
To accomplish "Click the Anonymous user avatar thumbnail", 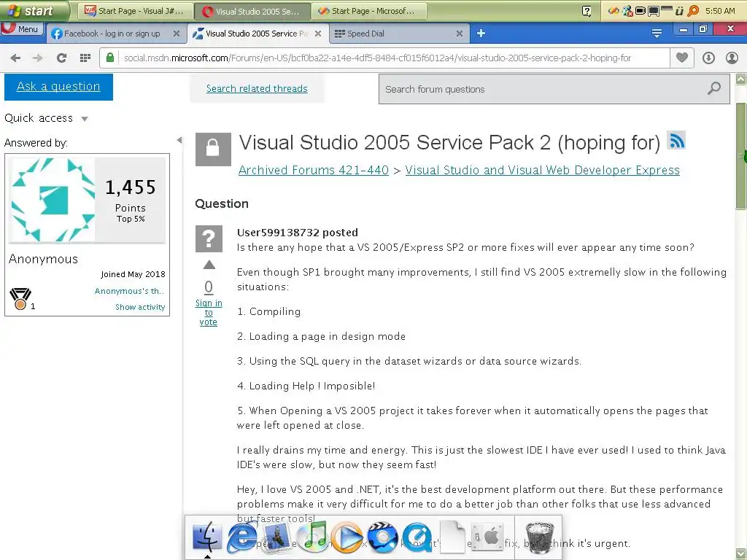I will point(53,200).
